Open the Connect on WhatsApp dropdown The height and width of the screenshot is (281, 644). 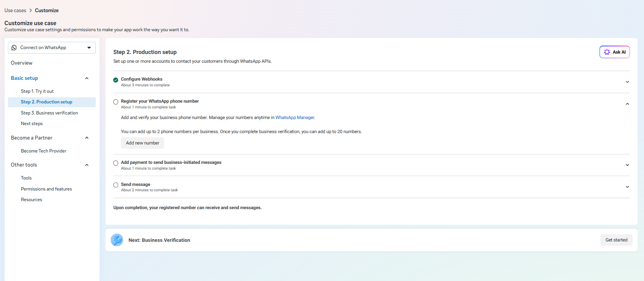52,48
